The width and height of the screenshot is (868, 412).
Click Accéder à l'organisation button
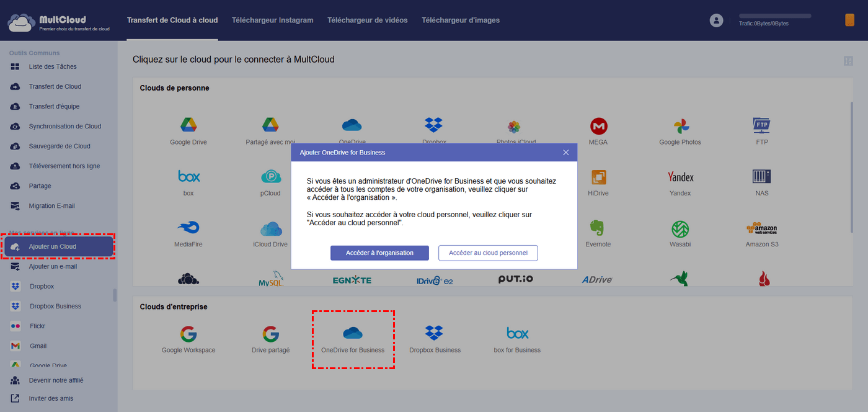click(379, 253)
